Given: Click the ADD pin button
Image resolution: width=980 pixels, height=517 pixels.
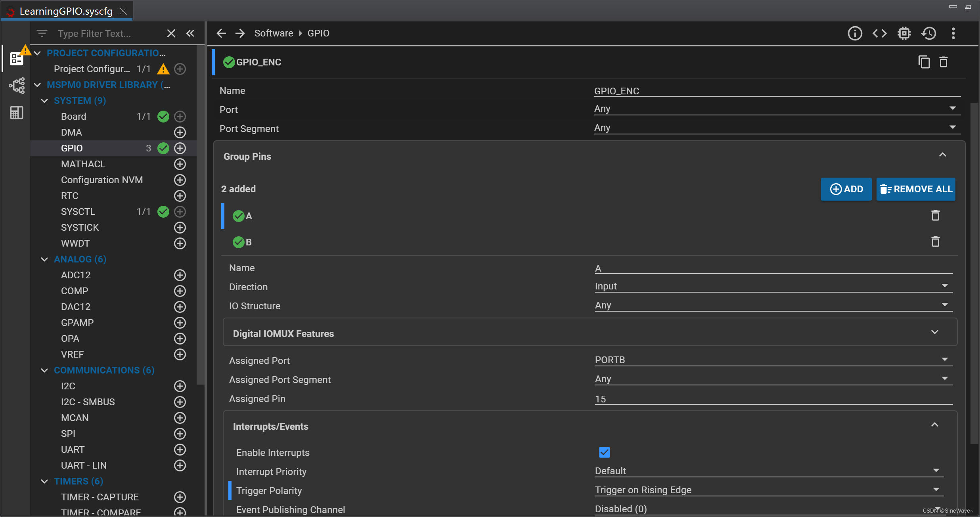Looking at the screenshot, I should coord(846,189).
